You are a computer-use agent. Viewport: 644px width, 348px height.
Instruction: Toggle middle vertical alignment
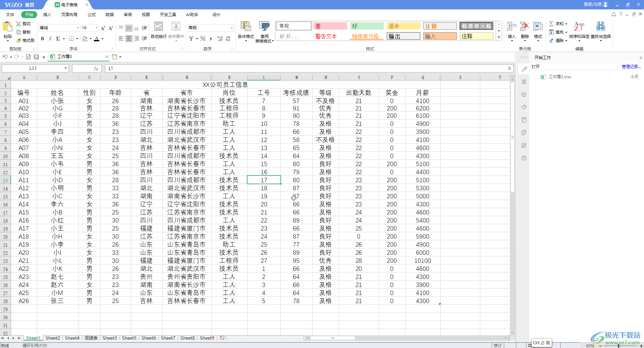click(129, 28)
